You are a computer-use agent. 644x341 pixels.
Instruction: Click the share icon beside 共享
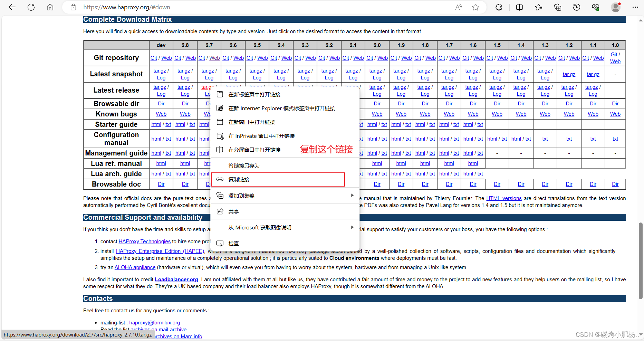[x=220, y=211]
